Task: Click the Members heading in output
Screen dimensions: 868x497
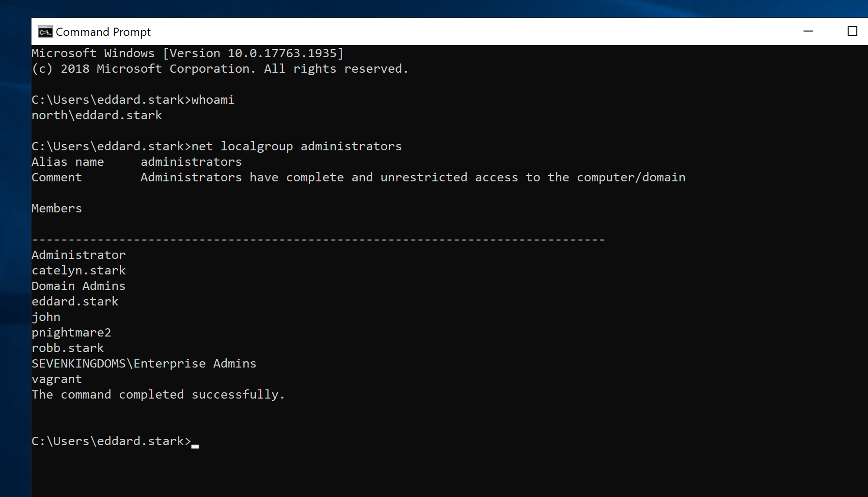Action: (x=57, y=208)
